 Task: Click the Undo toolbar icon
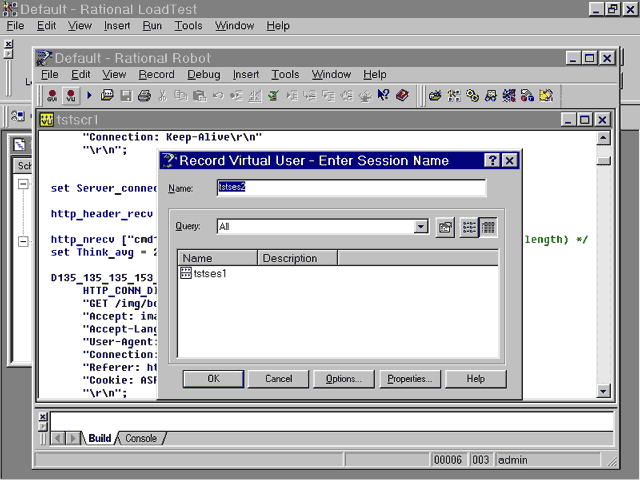[x=218, y=96]
